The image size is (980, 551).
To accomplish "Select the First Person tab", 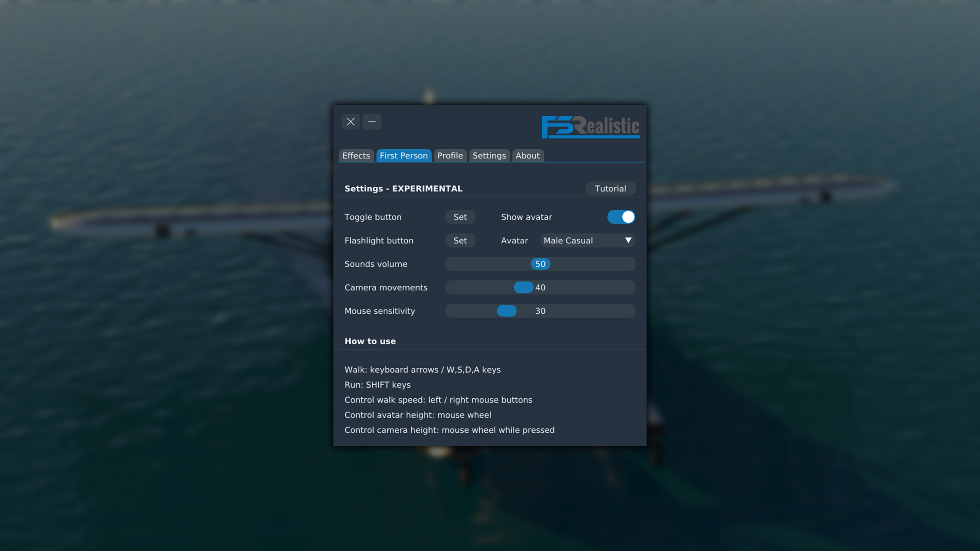I will (x=403, y=155).
